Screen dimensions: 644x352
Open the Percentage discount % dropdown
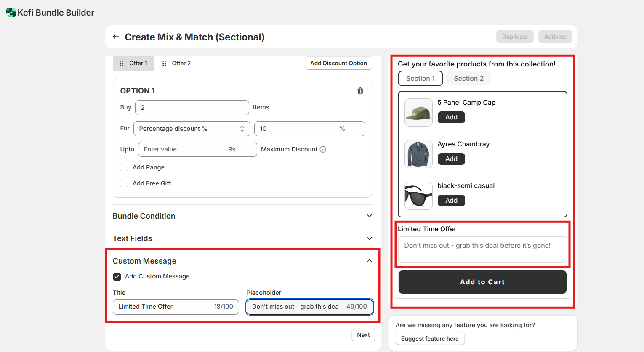[x=192, y=129]
